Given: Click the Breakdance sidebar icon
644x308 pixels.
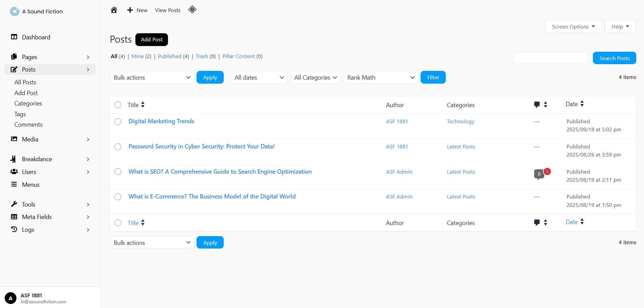Looking at the screenshot, I should click(x=13, y=159).
